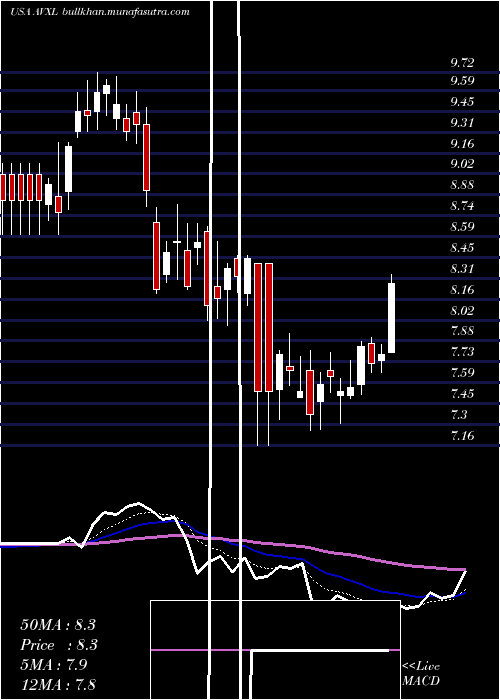
Task: Click the tall white last candlestick
Action: click(392, 317)
